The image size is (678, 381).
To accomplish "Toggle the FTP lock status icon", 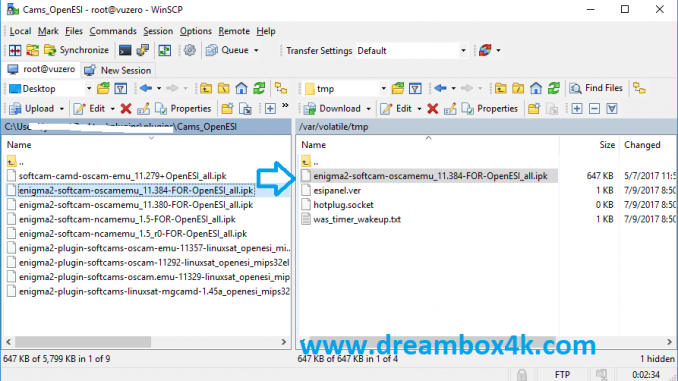I will (x=522, y=375).
